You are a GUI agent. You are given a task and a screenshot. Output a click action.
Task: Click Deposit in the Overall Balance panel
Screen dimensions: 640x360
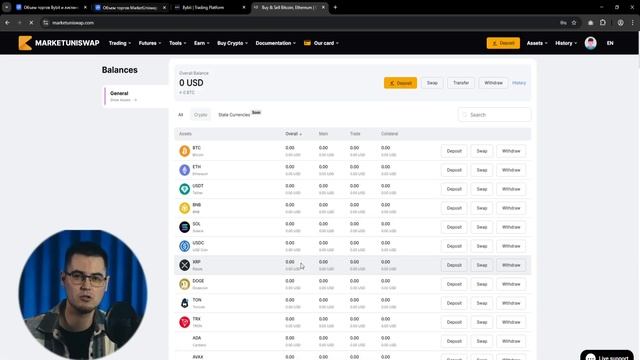tap(400, 83)
